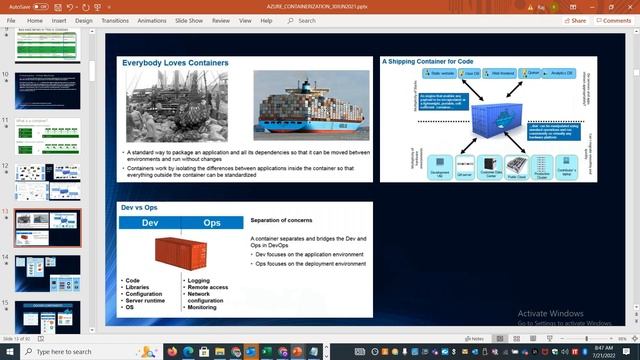Click the warning icon in title bar
This screenshot has width=640, height=360.
[530, 7]
